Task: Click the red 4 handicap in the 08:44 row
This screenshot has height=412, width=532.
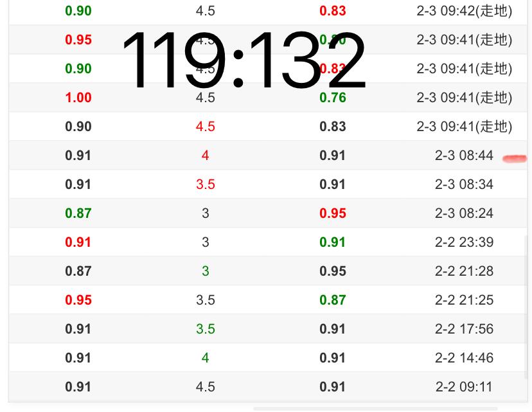Action: 205,156
